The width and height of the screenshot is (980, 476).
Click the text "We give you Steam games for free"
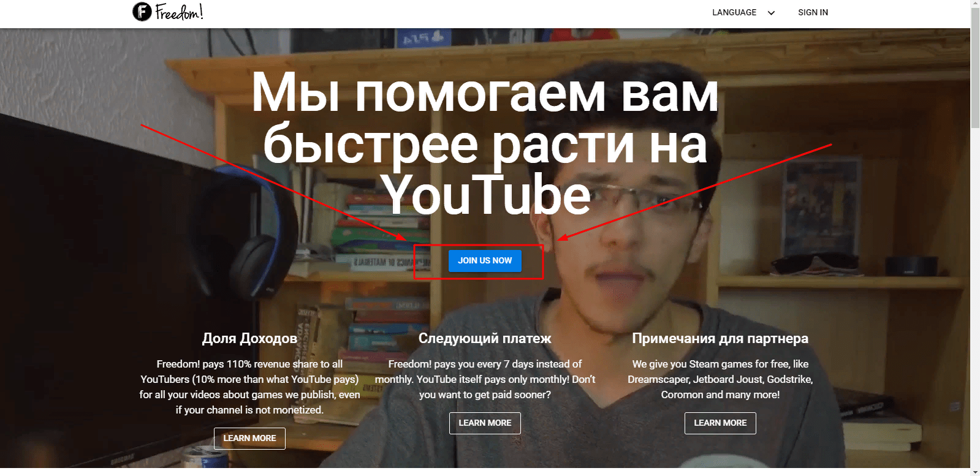click(x=711, y=364)
